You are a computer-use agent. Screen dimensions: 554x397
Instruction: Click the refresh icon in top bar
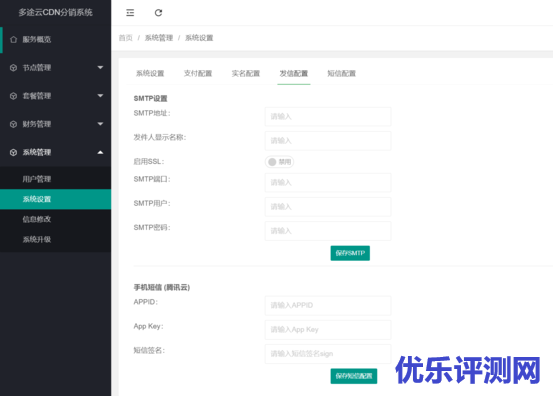click(158, 13)
